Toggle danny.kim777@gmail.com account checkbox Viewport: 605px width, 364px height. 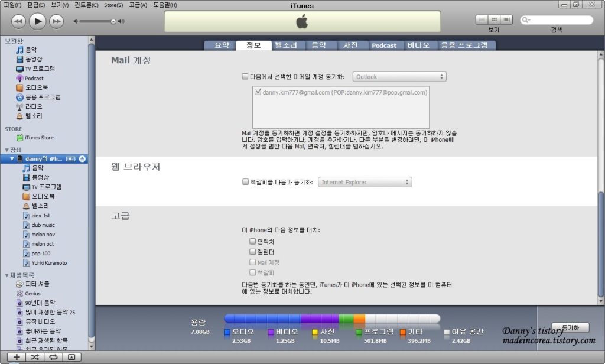[258, 92]
